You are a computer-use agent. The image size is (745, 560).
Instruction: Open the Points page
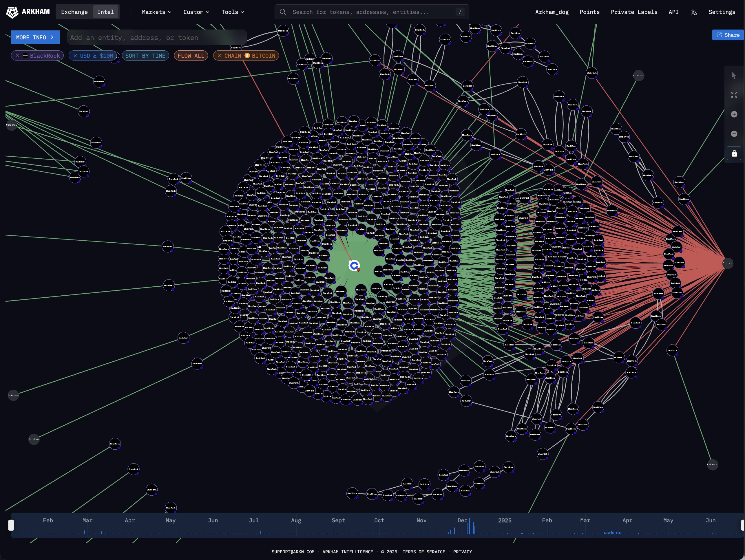pyautogui.click(x=589, y=12)
